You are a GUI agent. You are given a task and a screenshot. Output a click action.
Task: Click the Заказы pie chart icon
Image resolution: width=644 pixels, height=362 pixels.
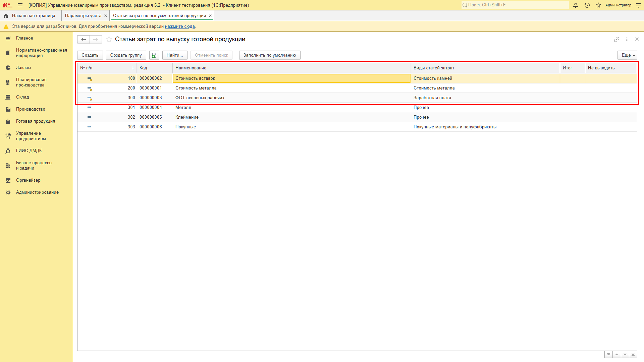pyautogui.click(x=8, y=68)
